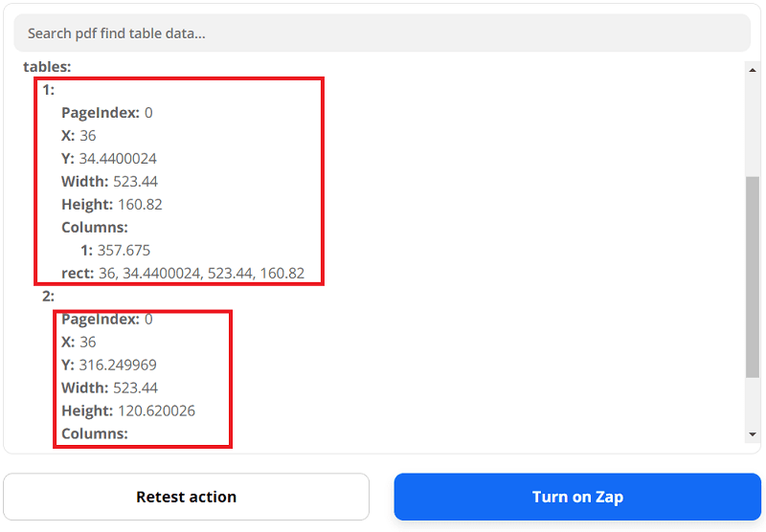Click the search pdf table data field
766x532 pixels.
point(381,33)
